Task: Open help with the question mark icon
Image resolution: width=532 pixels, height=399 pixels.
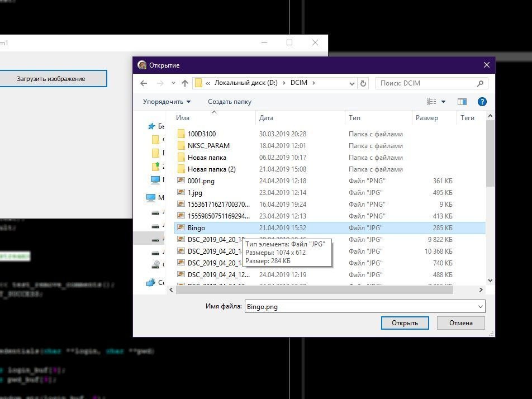Action: 482,102
